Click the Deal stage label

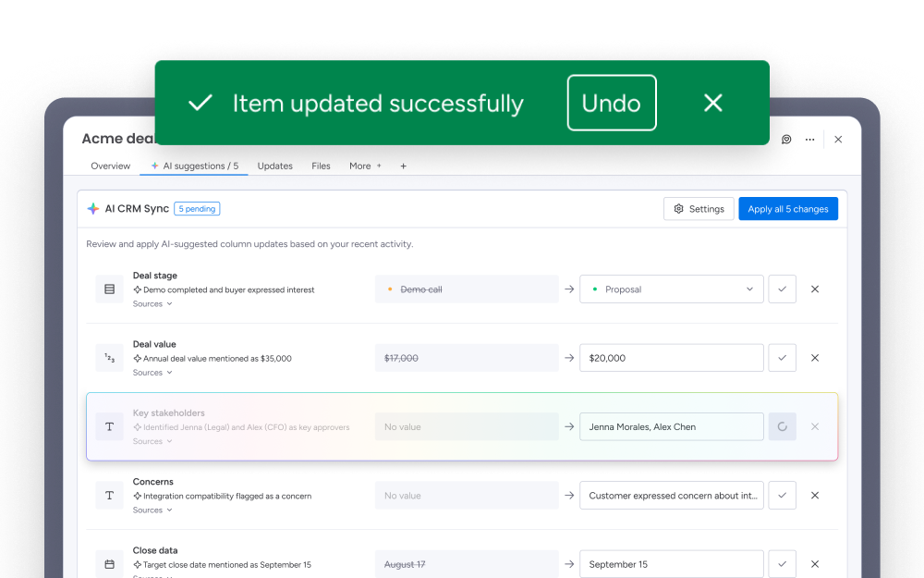pos(155,276)
